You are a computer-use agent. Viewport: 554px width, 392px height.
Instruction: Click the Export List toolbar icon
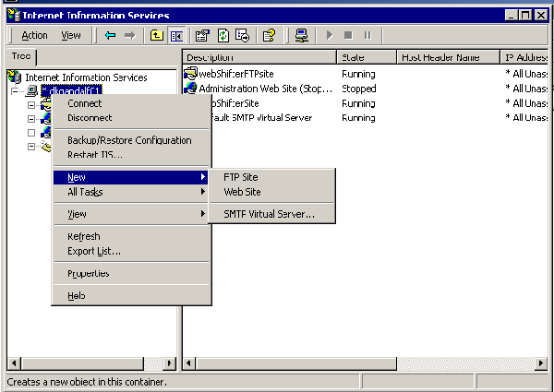point(243,35)
